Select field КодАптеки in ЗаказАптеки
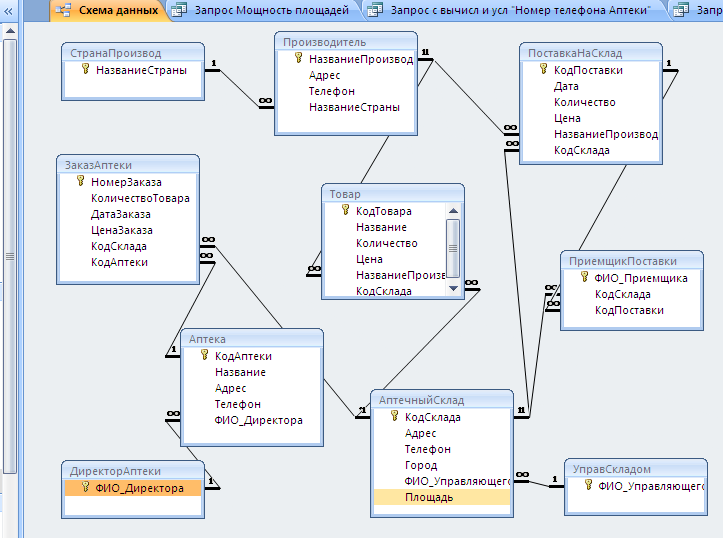723x538 pixels. tap(119, 262)
